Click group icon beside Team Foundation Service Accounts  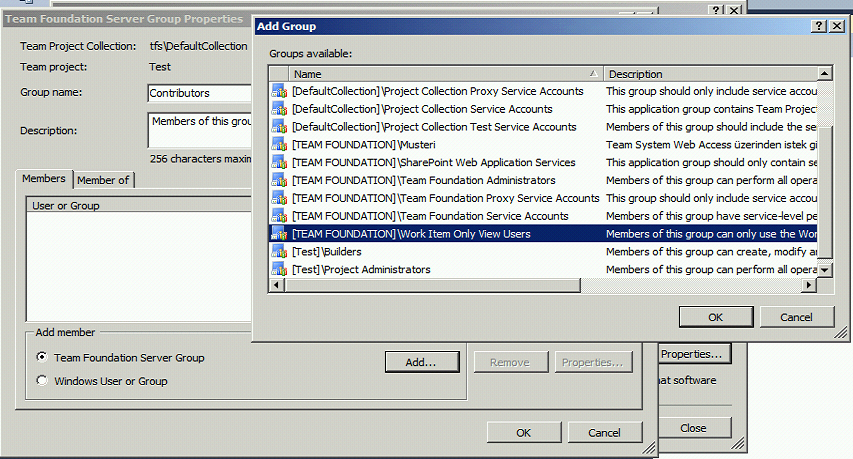click(279, 216)
